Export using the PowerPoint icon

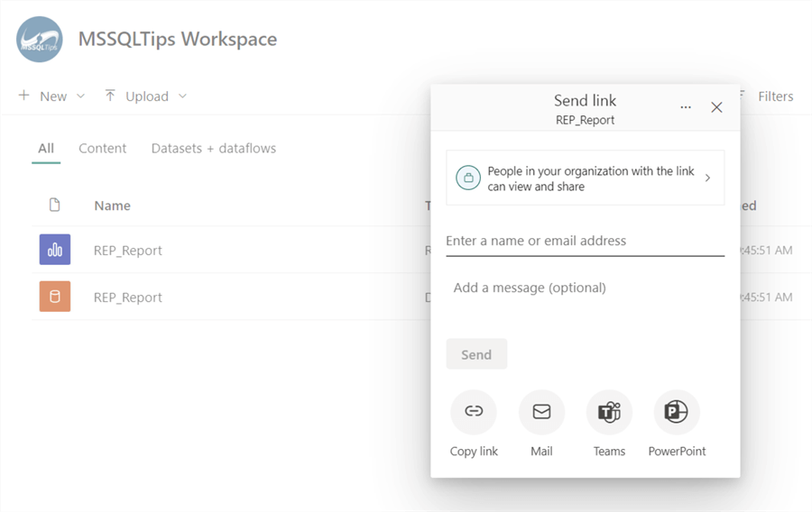tap(677, 412)
